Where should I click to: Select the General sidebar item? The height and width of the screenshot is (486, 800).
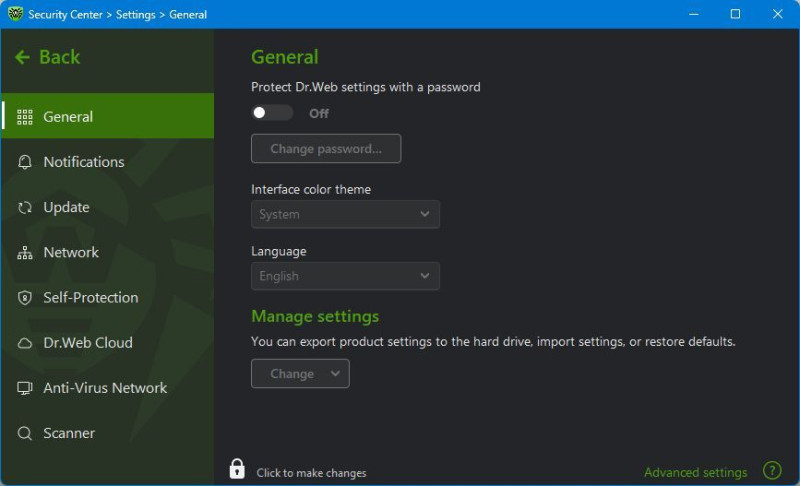coord(107,116)
